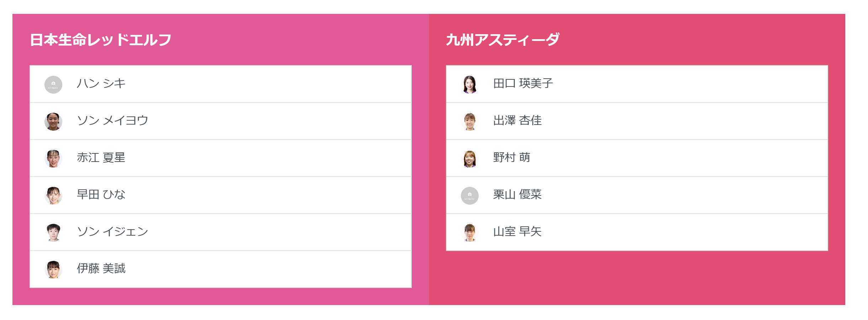Screen dimensions: 868x320
Task: Click 早田 ひな's profile photo
Action: 53,196
